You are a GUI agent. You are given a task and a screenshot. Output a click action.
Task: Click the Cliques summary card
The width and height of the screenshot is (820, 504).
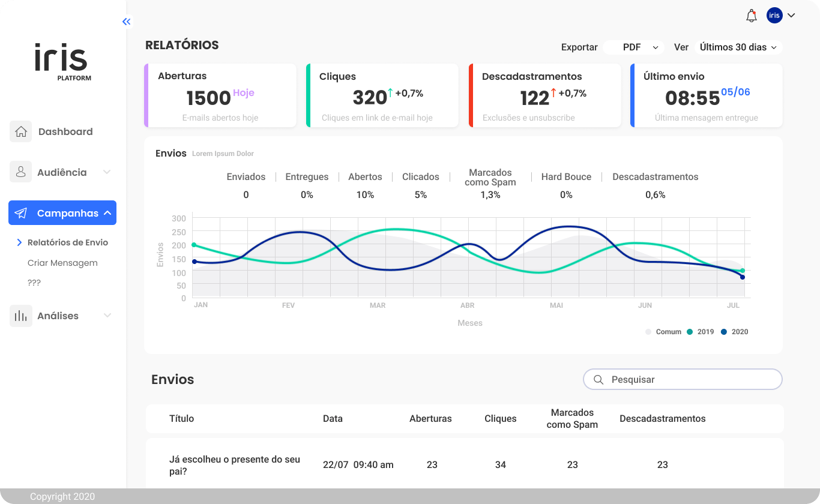tap(382, 95)
